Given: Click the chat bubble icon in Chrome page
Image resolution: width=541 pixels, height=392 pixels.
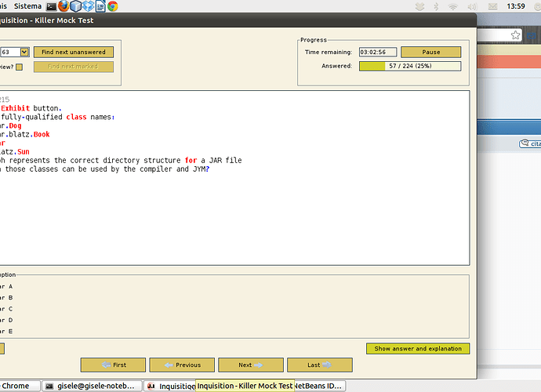Looking at the screenshot, I should (525, 143).
